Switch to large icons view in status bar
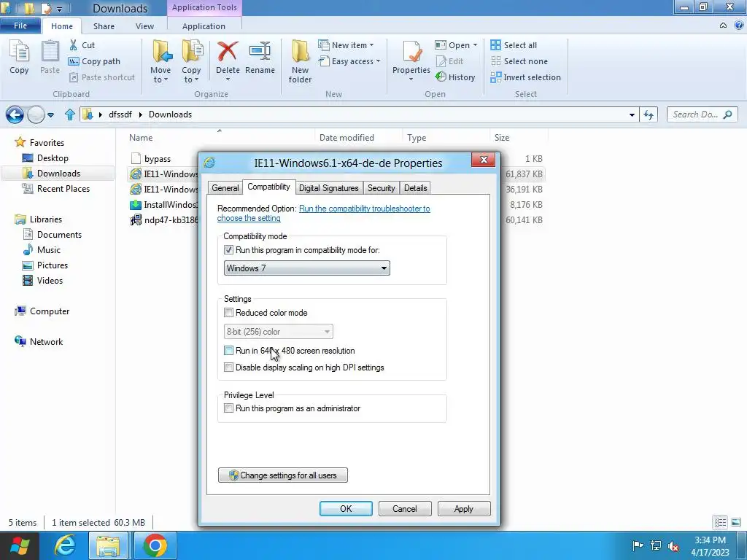The height and width of the screenshot is (560, 747). pyautogui.click(x=736, y=522)
